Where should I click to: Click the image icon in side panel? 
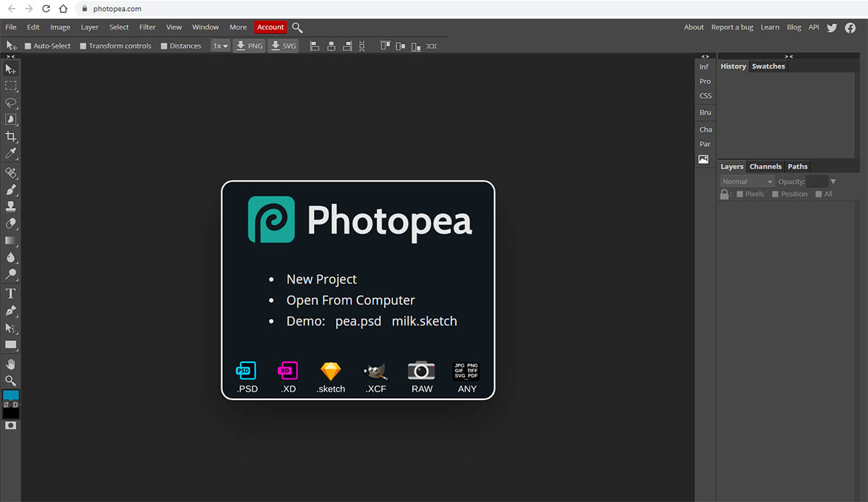coord(703,159)
